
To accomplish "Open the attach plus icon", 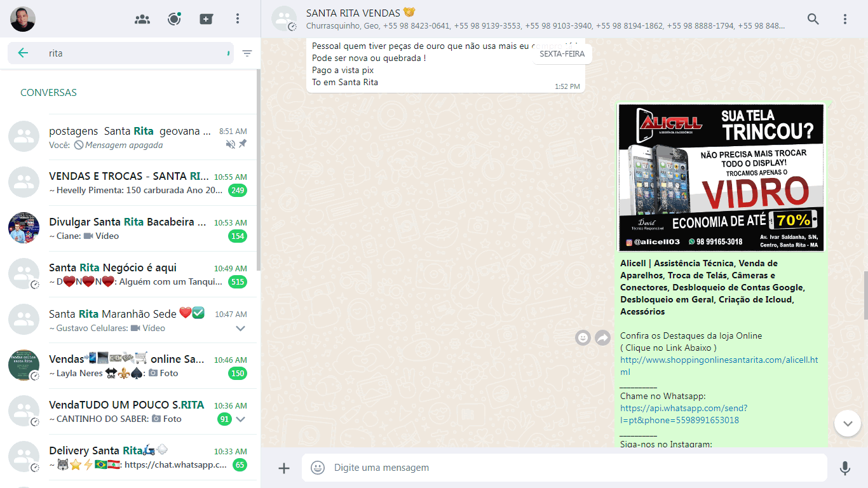I will (284, 468).
